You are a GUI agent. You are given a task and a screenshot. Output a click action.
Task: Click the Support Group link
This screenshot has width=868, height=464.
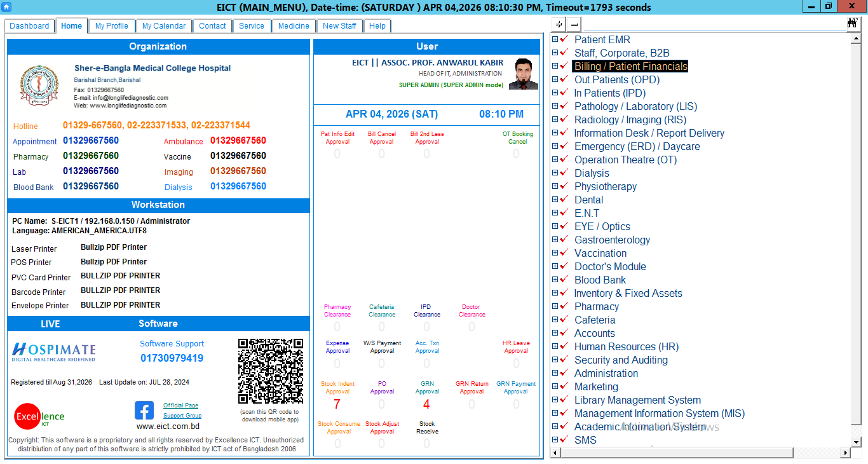point(182,416)
